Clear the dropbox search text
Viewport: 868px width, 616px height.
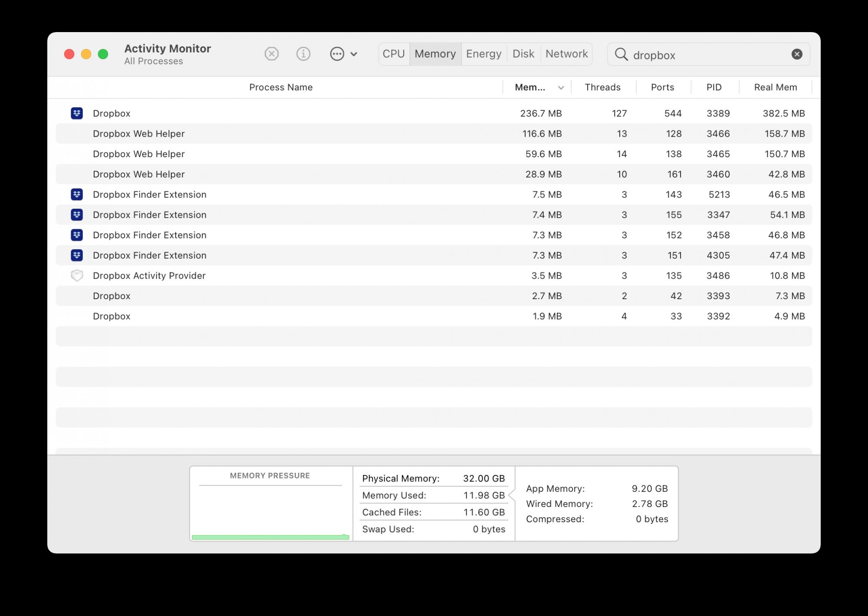click(x=797, y=54)
